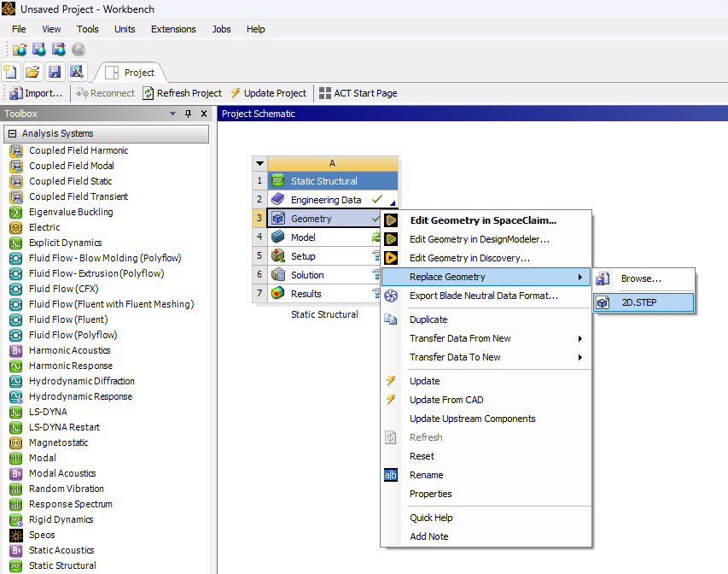
Task: Choose Edit Geometry in DesignModeler
Action: [479, 239]
